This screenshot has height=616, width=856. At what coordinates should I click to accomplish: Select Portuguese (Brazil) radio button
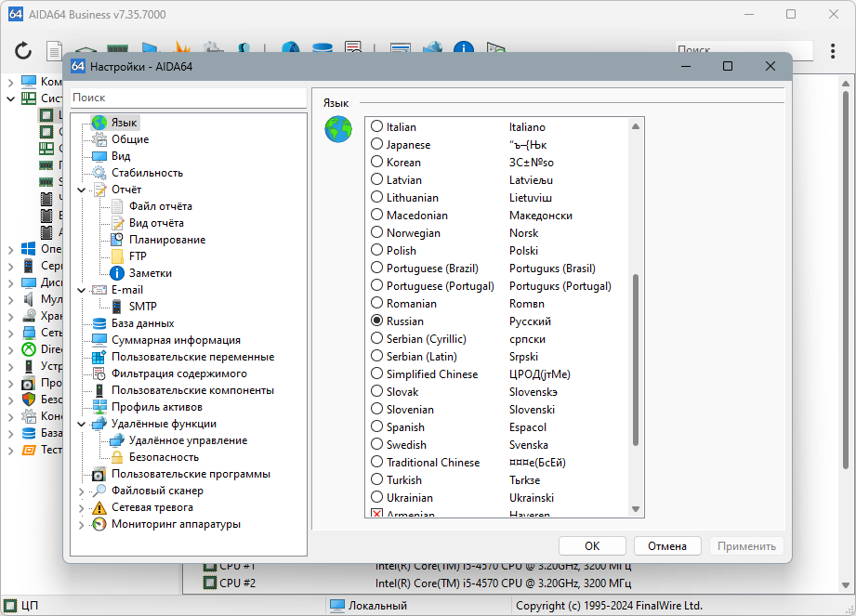[x=376, y=268]
